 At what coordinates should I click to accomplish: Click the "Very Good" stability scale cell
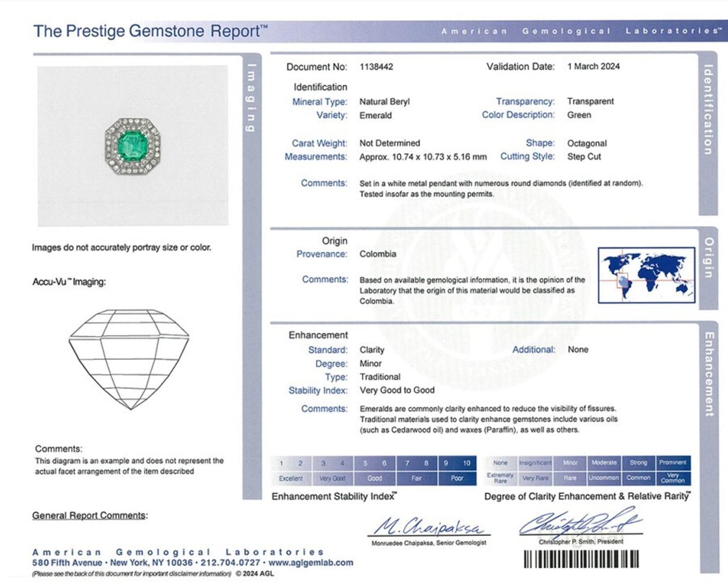coord(333,478)
